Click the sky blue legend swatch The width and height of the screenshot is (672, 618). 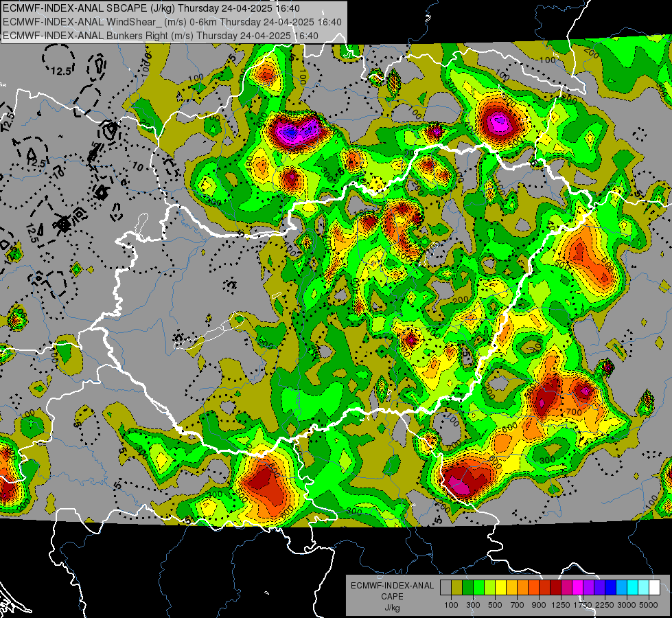(621, 588)
